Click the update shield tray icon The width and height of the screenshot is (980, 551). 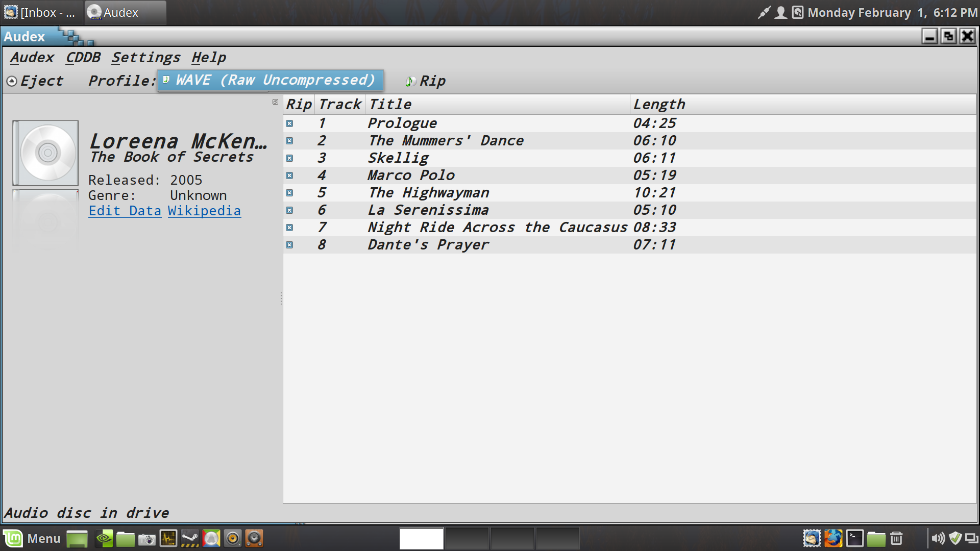(x=955, y=538)
